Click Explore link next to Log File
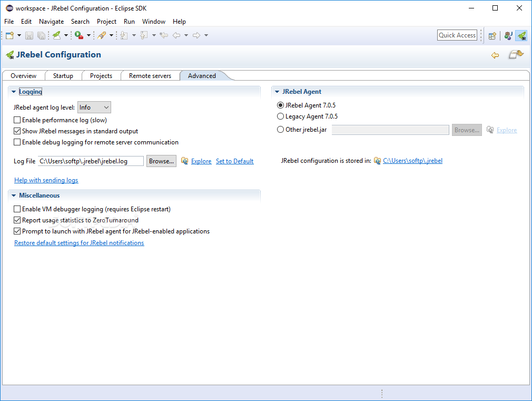 coord(201,161)
